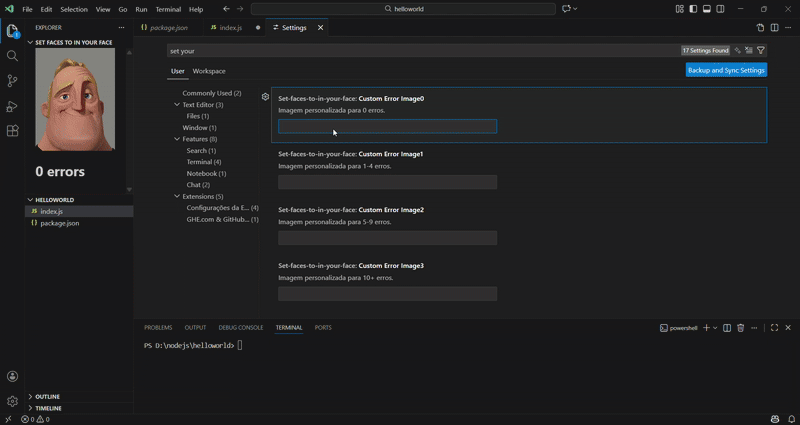Click the smiling face extension image
Viewport: 800px width, 425px height.
[75, 99]
